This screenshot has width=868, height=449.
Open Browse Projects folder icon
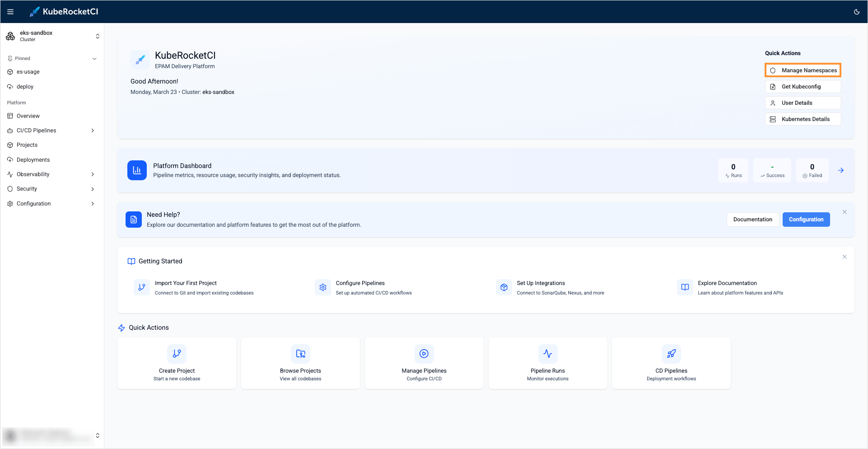pos(300,354)
